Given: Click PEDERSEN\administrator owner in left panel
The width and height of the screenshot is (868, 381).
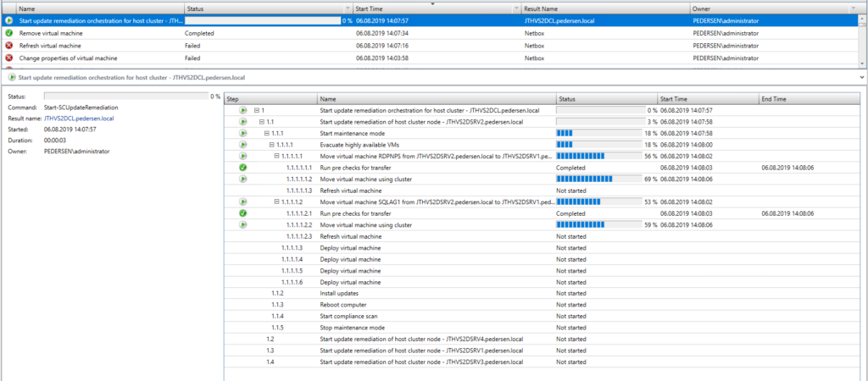Looking at the screenshot, I should point(76,151).
